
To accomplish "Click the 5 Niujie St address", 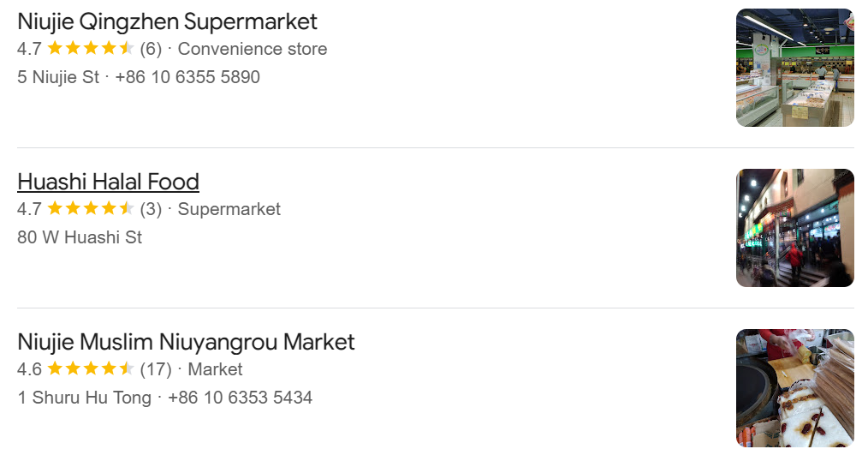I will (58, 77).
